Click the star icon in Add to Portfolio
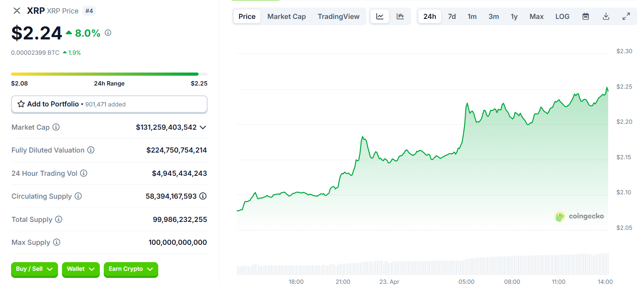The image size is (644, 285). [21, 104]
